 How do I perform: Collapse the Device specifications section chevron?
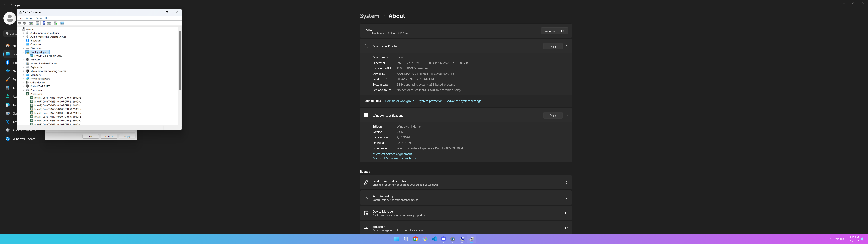click(x=567, y=46)
